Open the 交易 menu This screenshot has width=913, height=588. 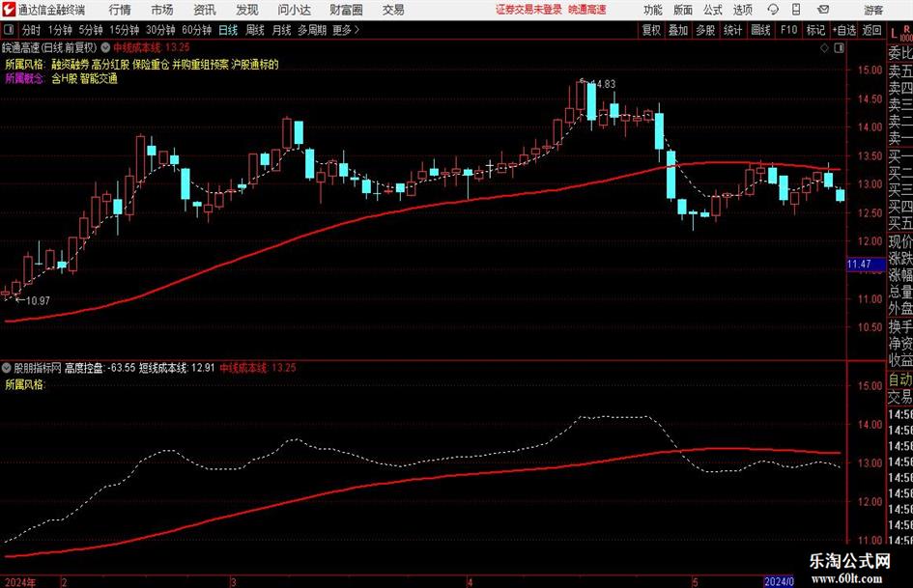(x=393, y=10)
